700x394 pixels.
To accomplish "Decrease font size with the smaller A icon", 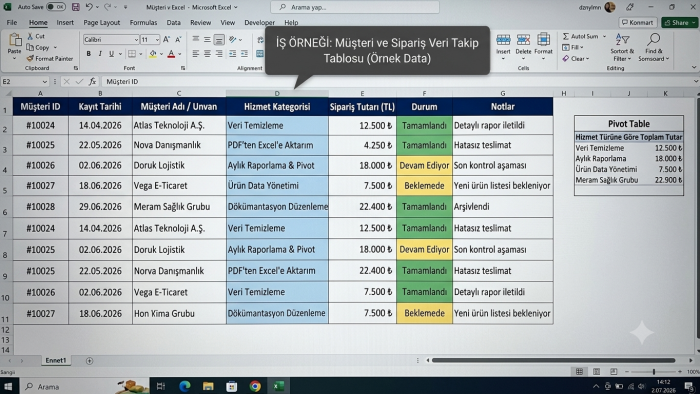I will (x=178, y=39).
